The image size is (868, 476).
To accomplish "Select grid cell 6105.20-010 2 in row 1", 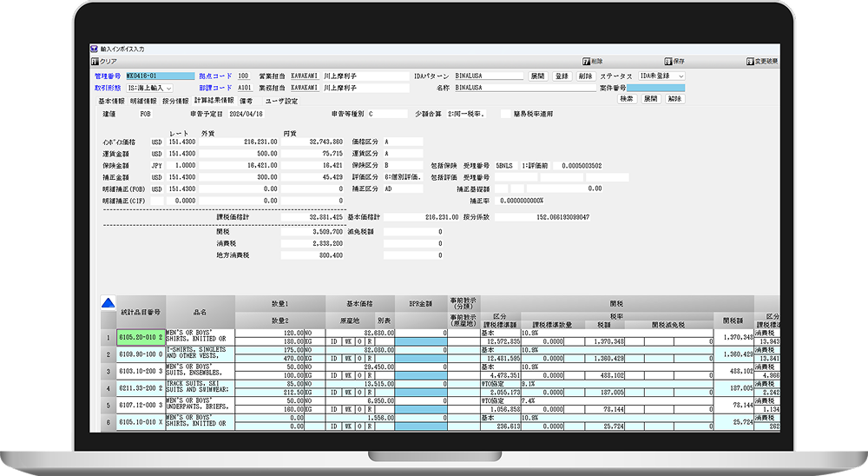I will coord(141,338).
